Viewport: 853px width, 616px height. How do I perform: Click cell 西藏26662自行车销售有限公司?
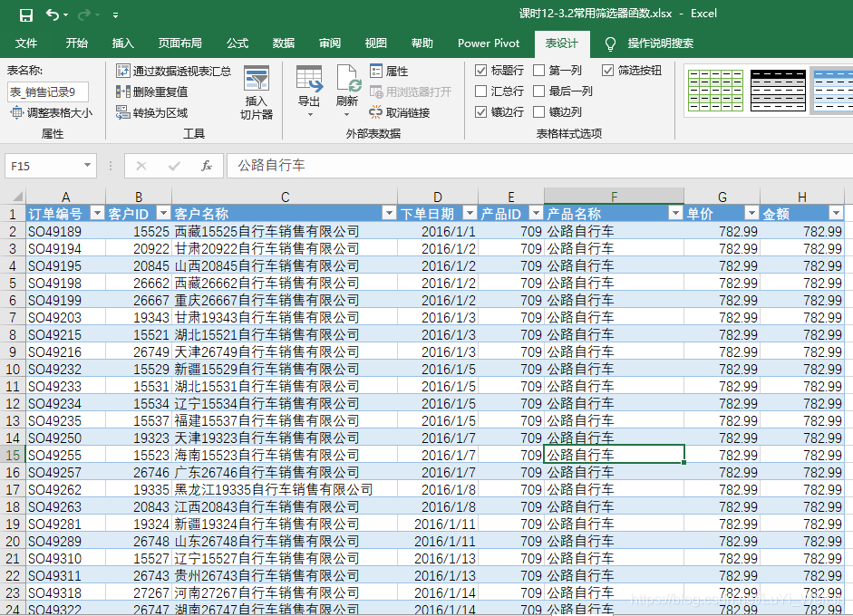coord(285,284)
